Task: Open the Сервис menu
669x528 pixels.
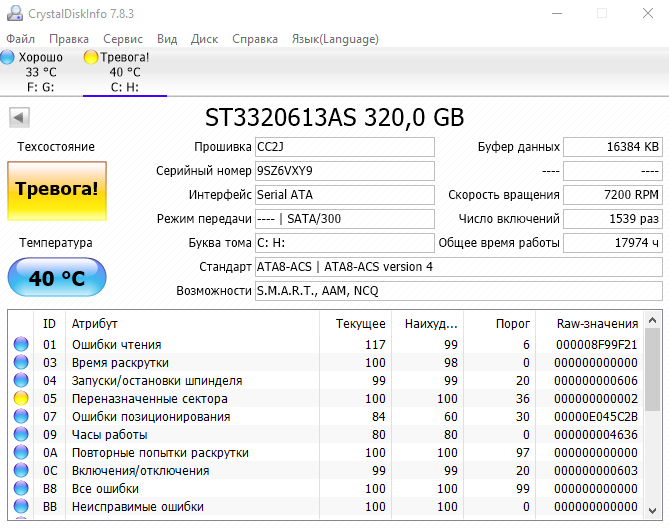Action: 122,39
